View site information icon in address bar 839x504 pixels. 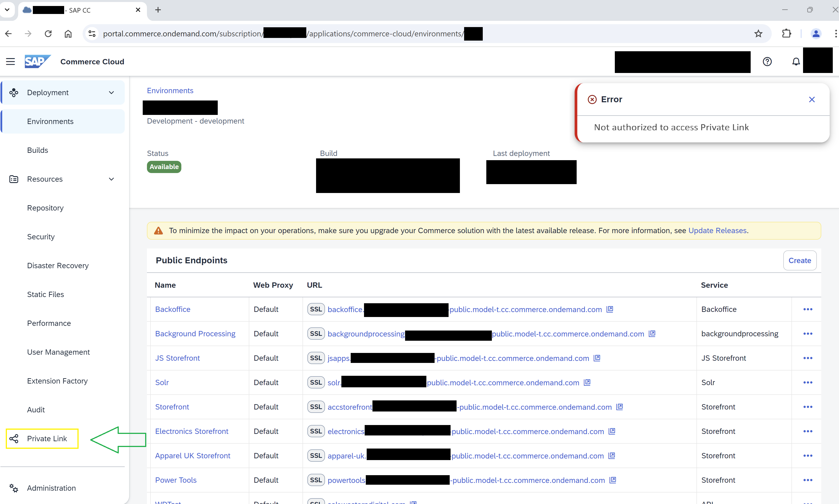(92, 34)
